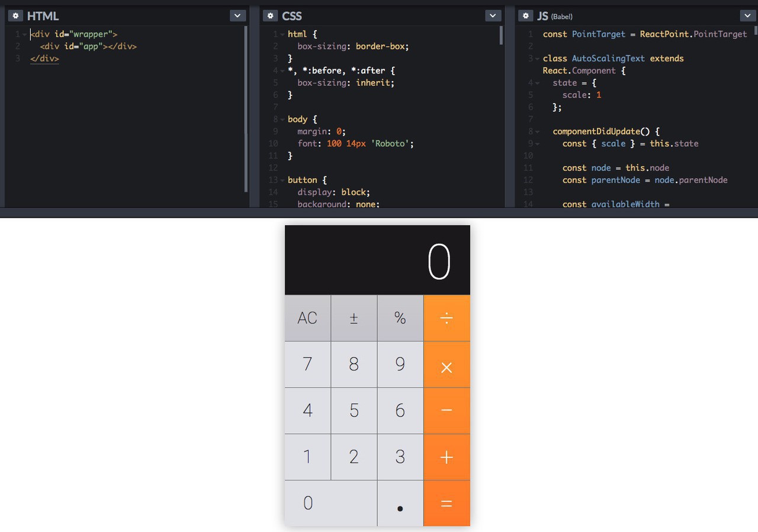Image resolution: width=758 pixels, height=532 pixels.
Task: Click the plus-minus sign key
Action: pos(354,318)
